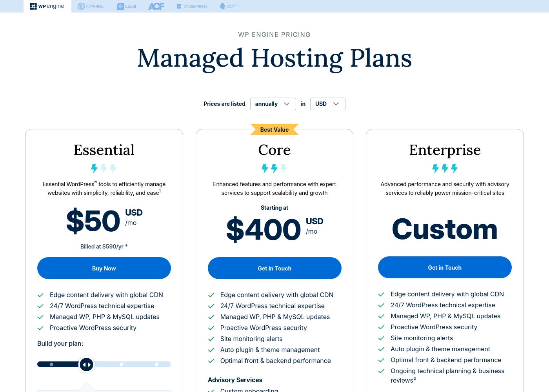Click Enterprise plan's lightning bolt rating icons
The image size is (549, 392).
coord(445,169)
